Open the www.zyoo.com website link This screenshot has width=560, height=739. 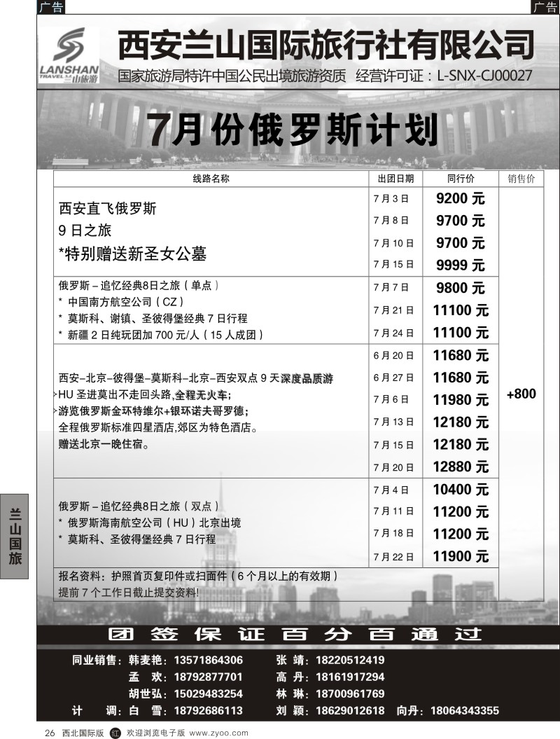(x=218, y=733)
